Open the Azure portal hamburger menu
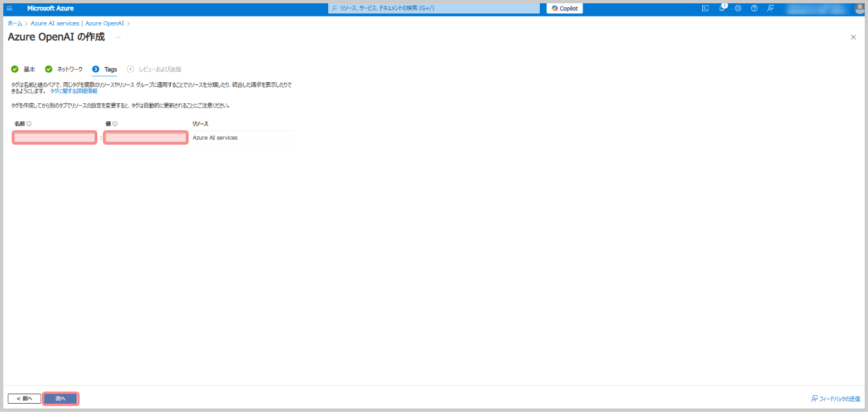 click(x=9, y=8)
